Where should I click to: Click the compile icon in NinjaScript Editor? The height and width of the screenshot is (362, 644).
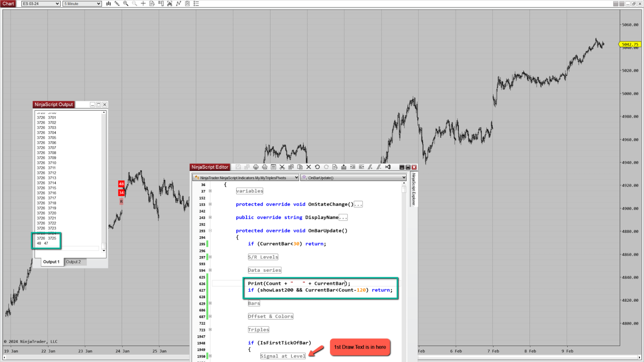pos(344,167)
